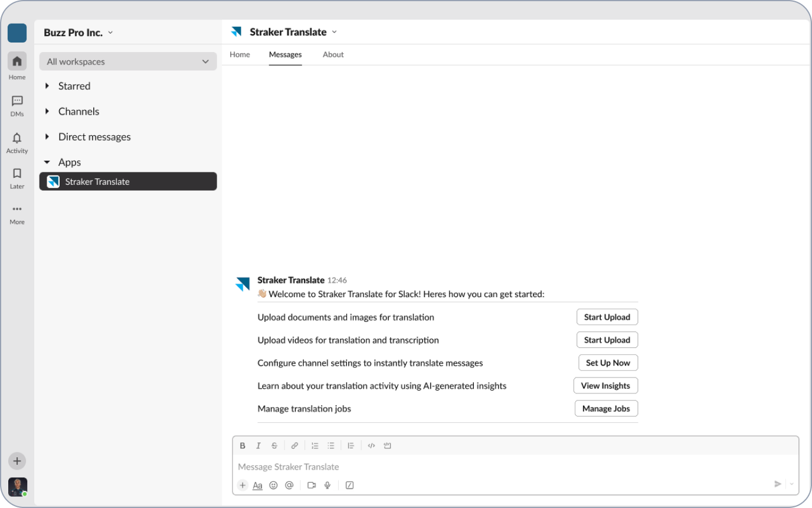
Task: Open the emoji picker
Action: click(273, 485)
